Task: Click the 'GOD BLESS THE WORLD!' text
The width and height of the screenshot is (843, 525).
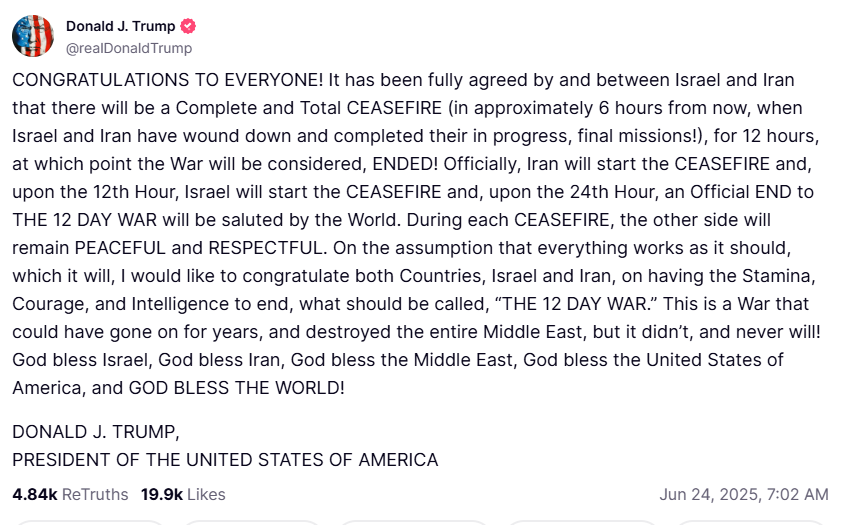Action: pyautogui.click(x=237, y=388)
